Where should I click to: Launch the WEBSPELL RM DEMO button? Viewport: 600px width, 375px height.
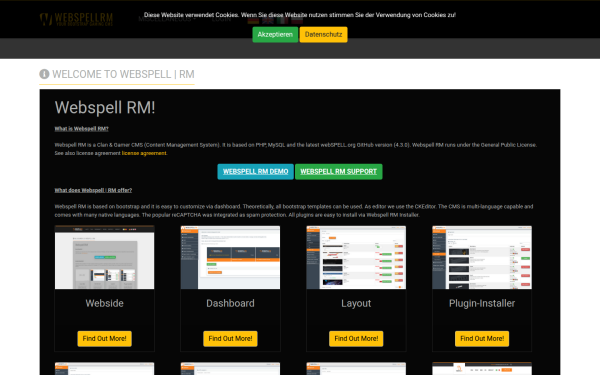click(256, 171)
